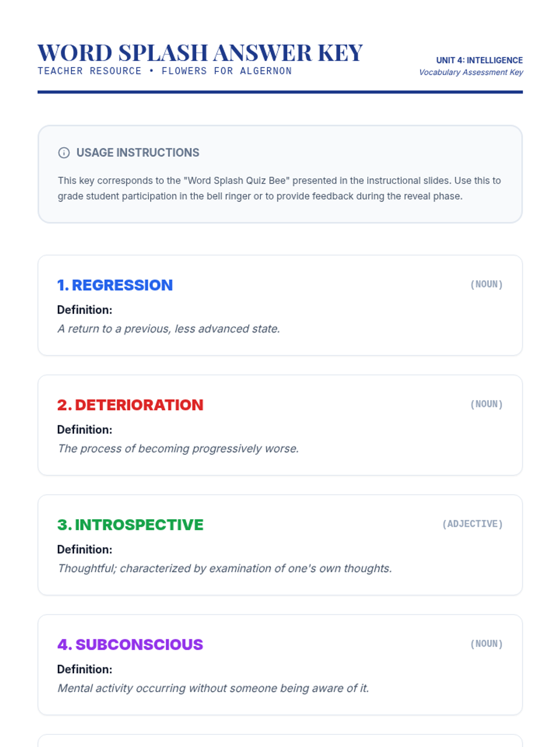Click the Deterioration definition sentence
Viewport: 560px width, 747px height.
pos(178,449)
